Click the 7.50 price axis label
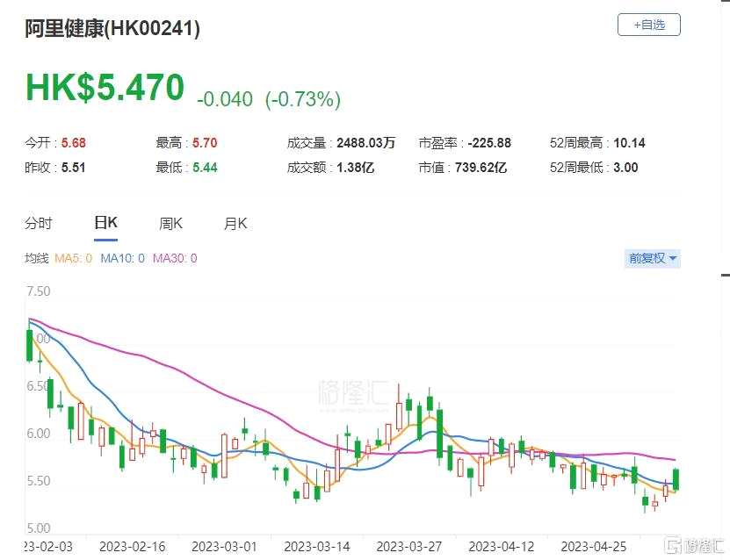The image size is (730, 560). (38, 291)
